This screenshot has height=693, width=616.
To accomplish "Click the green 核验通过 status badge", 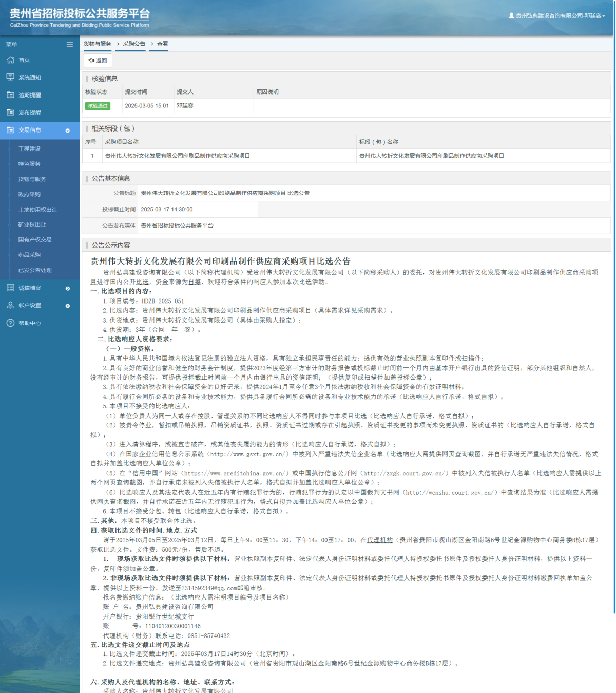I will [x=98, y=106].
